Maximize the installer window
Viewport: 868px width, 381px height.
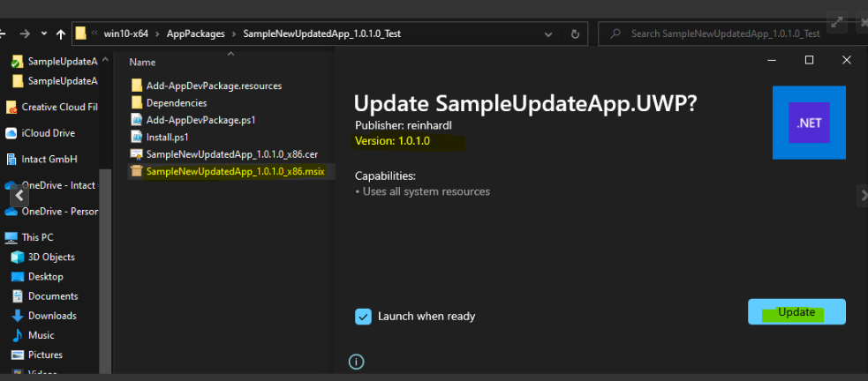[x=810, y=60]
